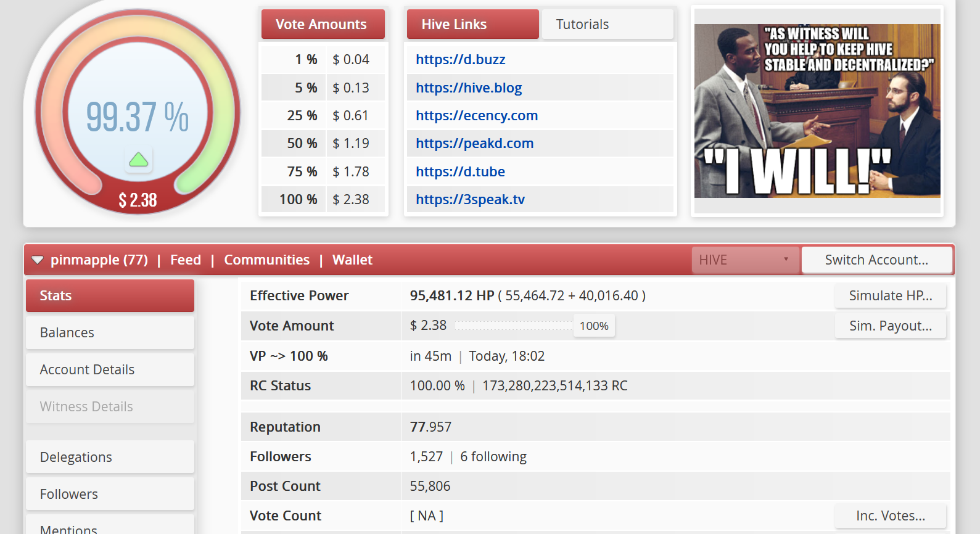Select the Vote Amounts tab
The height and width of the screenshot is (534, 980).
tap(323, 24)
